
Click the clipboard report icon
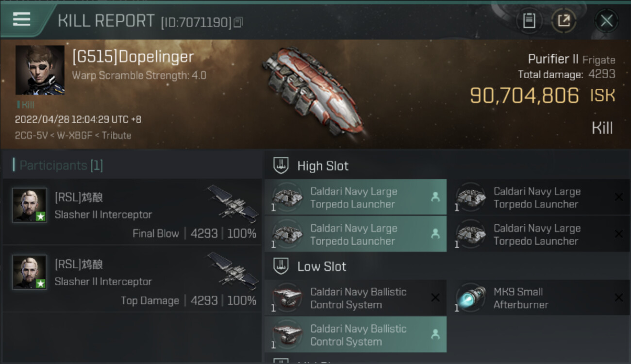[529, 21]
